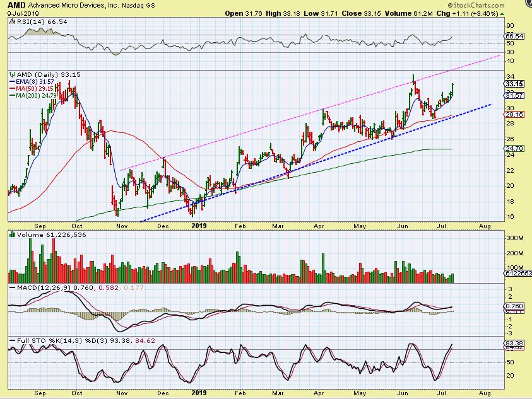
Task: Click the green up-arrow beside Chg percentage
Action: click(x=502, y=14)
